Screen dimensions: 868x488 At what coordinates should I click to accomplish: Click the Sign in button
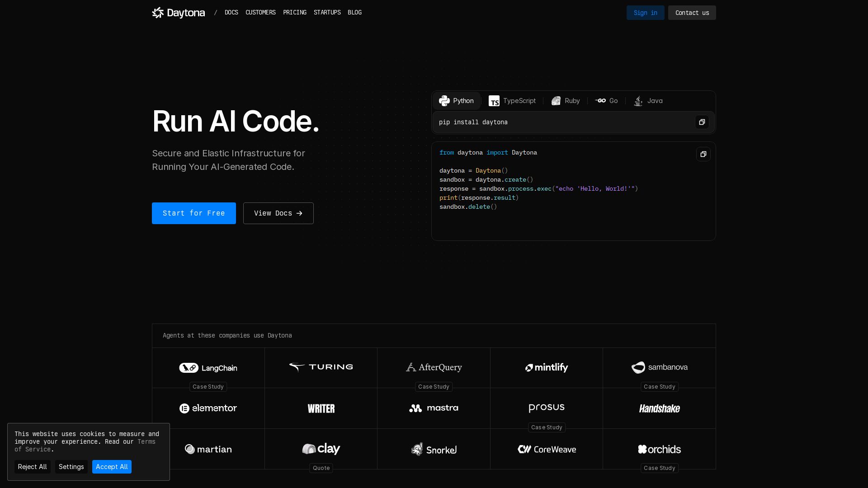[645, 13]
